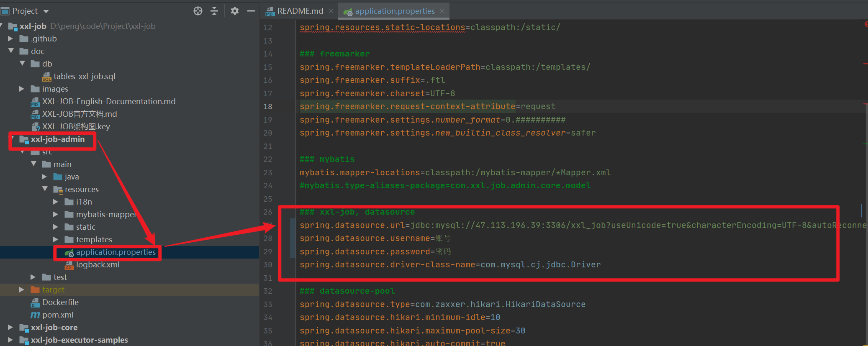Click line number 30 in gutter
868x346 pixels.
[268, 265]
